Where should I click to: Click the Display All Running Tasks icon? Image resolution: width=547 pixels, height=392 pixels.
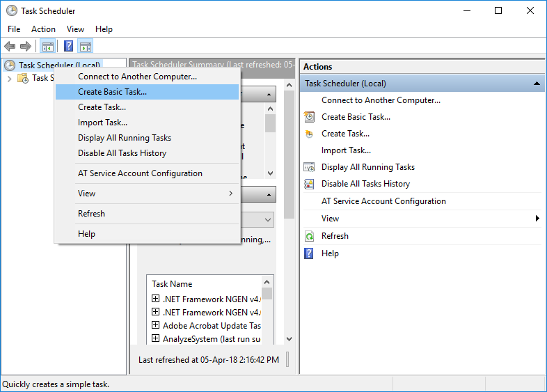[310, 167]
